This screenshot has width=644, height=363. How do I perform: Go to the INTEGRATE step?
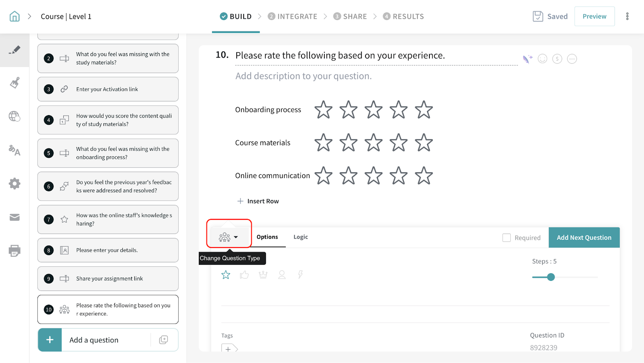293,16
